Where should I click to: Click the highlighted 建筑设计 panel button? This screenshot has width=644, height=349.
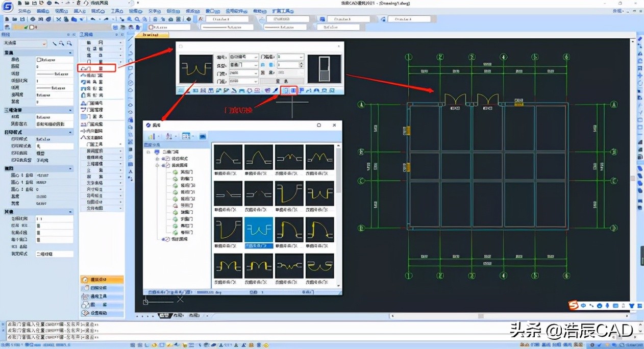pos(102,280)
